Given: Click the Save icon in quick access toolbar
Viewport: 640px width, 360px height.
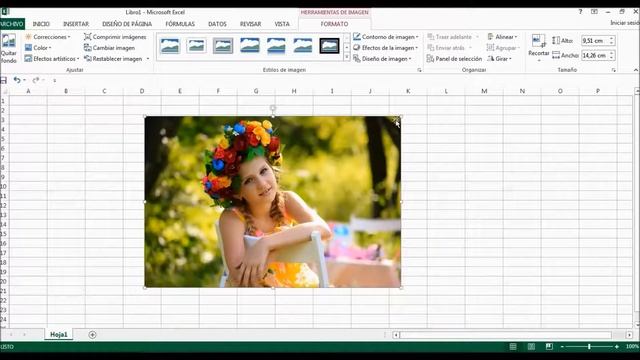Looking at the screenshot, I should pos(4,80).
